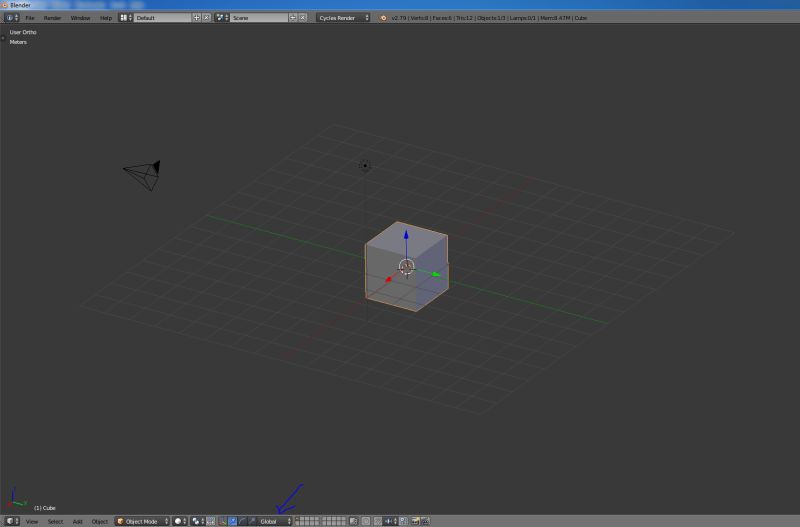Click the Default screen layout name field
Screen dimensions: 800x527
[x=162, y=18]
